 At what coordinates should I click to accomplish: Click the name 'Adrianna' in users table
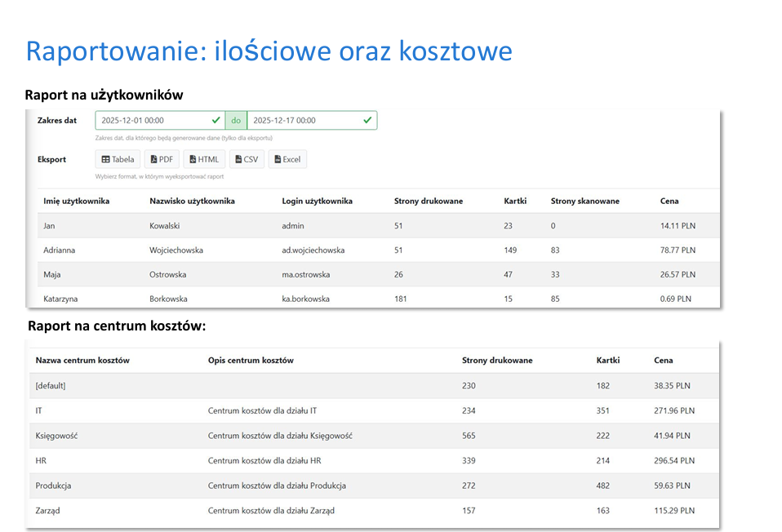[60, 250]
